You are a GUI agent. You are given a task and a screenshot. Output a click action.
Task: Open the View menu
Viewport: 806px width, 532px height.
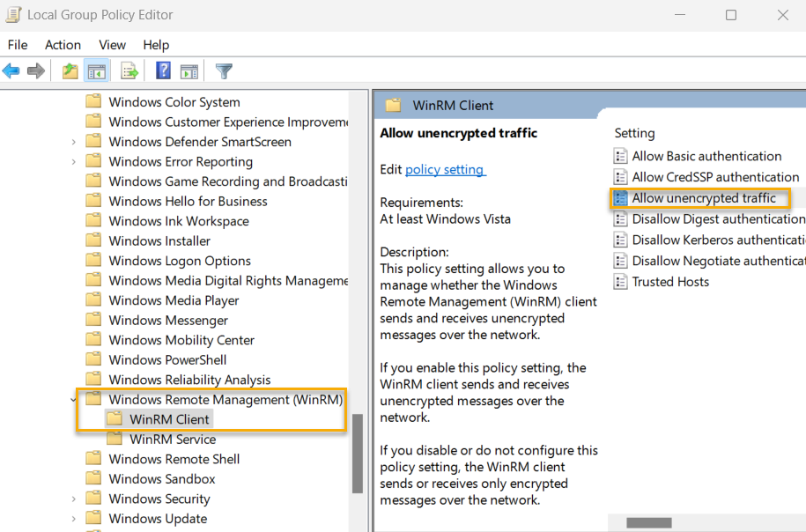pyautogui.click(x=112, y=45)
